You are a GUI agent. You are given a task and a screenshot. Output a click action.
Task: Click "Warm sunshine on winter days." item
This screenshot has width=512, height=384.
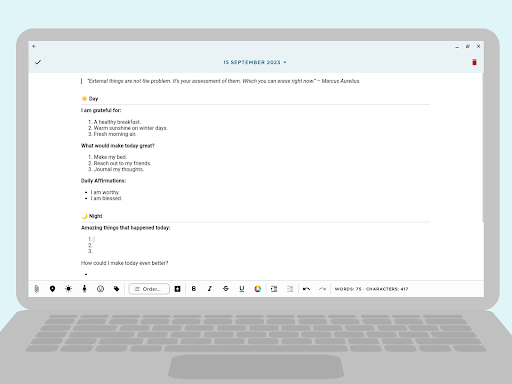pyautogui.click(x=131, y=128)
